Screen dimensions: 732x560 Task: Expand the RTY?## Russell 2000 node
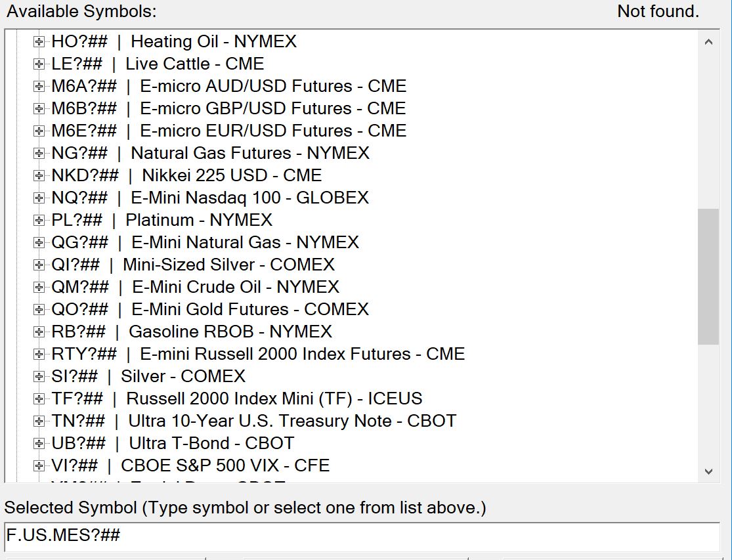pos(39,355)
